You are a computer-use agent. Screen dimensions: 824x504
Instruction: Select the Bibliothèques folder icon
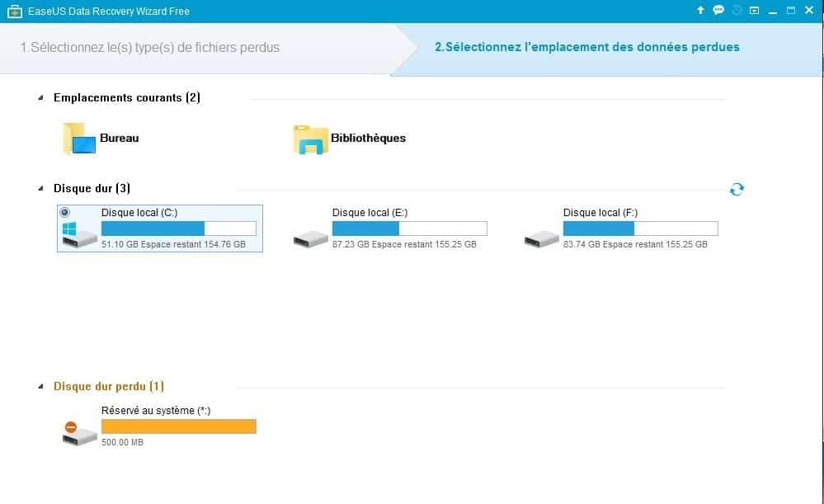(x=311, y=139)
